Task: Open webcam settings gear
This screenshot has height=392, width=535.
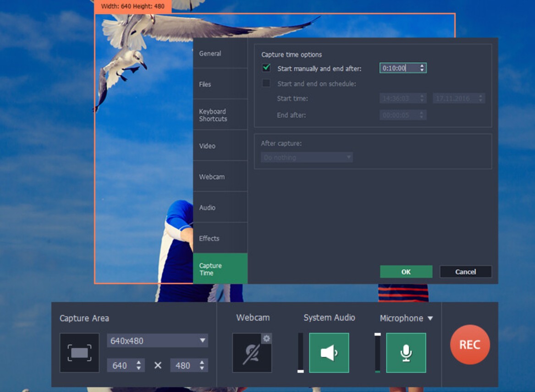Action: 266,338
